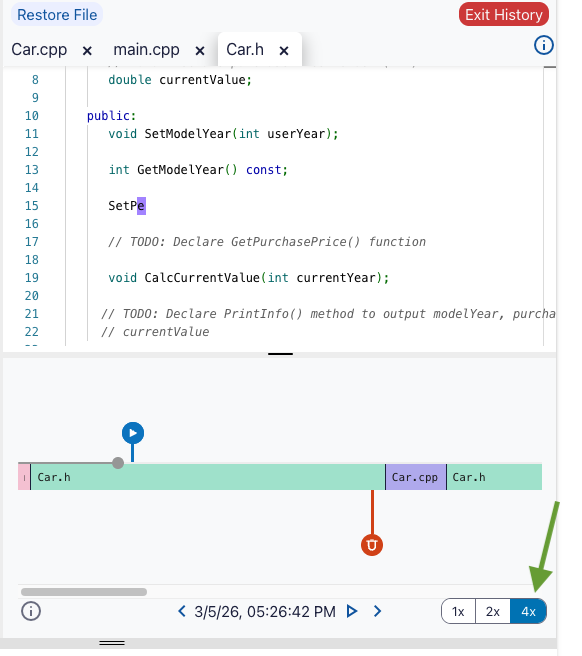Set playback speed to 1x
The image size is (582, 656).
(458, 612)
